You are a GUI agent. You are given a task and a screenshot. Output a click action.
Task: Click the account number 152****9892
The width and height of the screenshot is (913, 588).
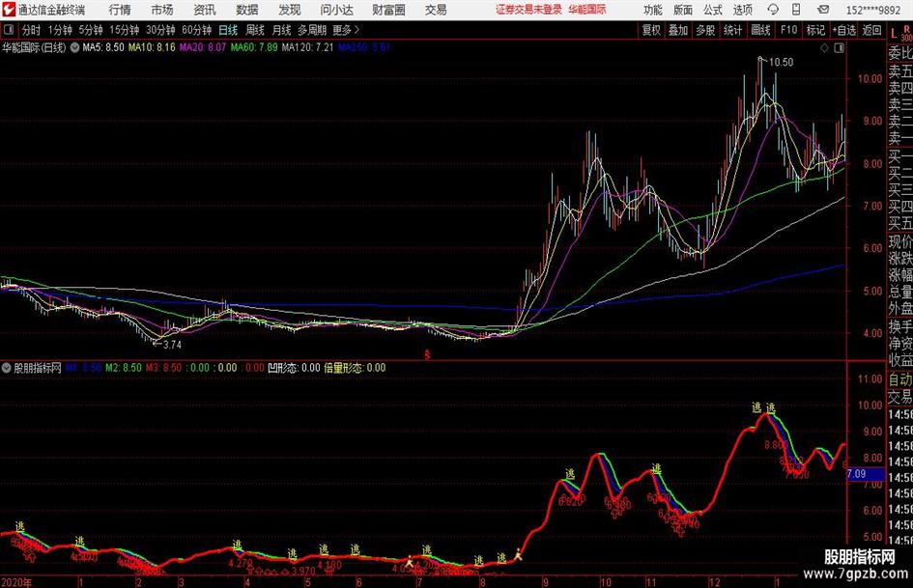tap(872, 10)
